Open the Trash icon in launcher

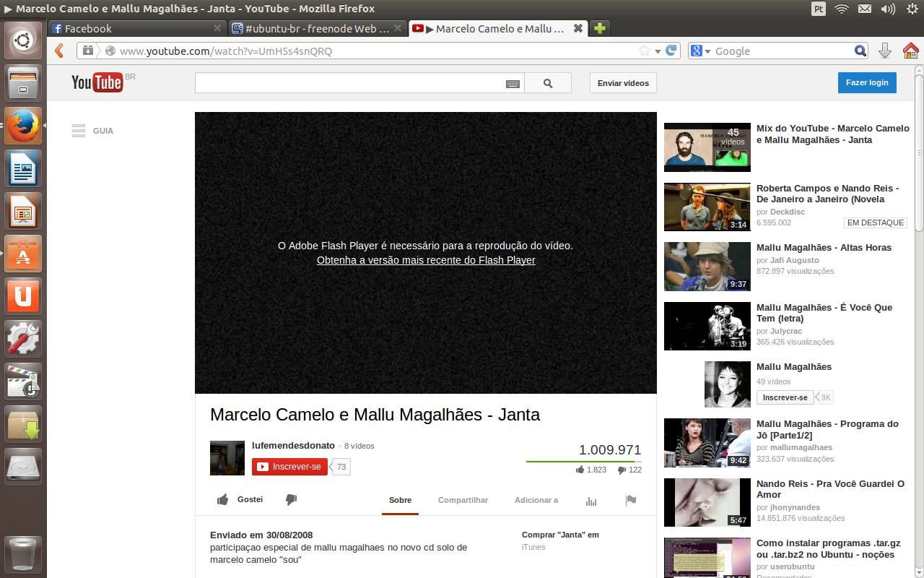(x=24, y=554)
